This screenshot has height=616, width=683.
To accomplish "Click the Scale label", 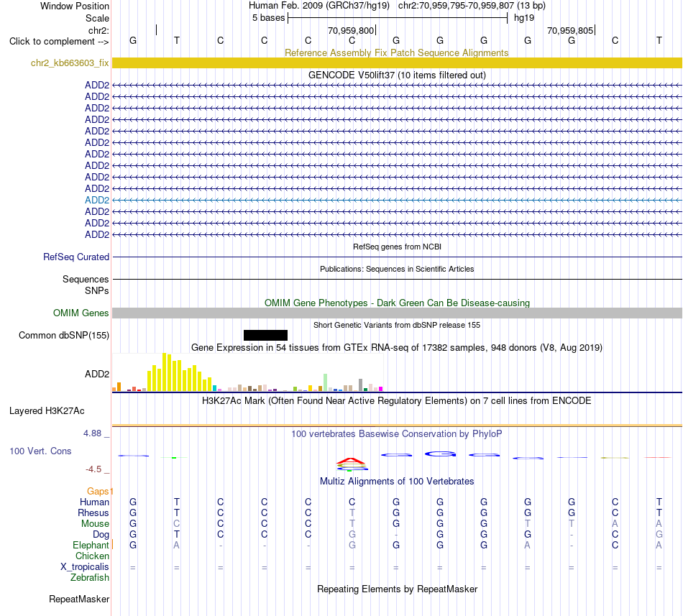I will 97,18.
